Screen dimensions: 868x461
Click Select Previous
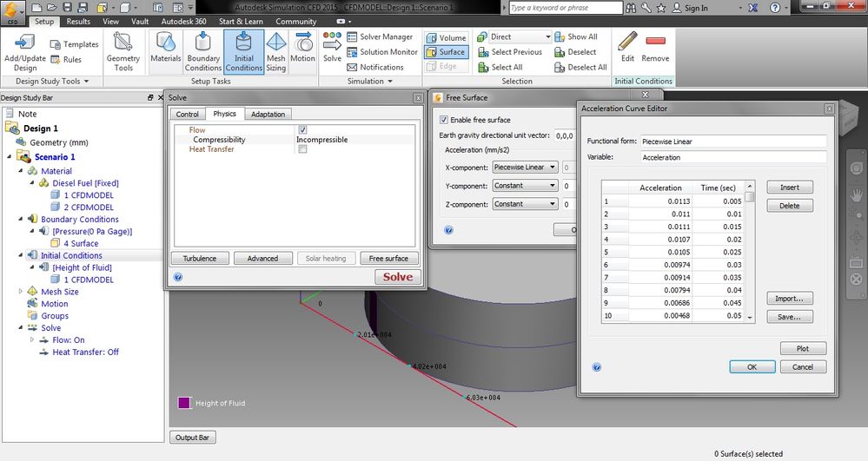510,52
